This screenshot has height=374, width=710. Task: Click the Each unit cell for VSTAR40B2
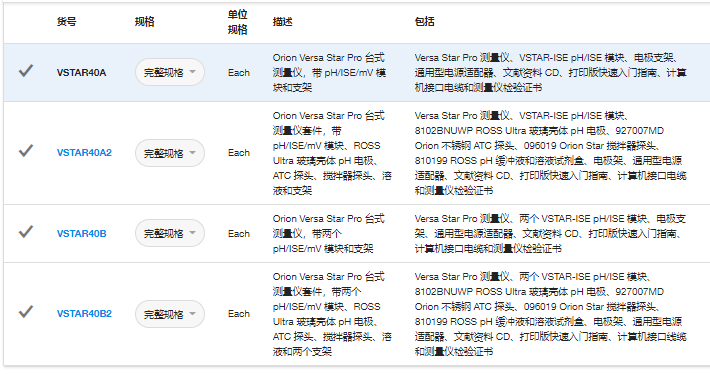239,314
